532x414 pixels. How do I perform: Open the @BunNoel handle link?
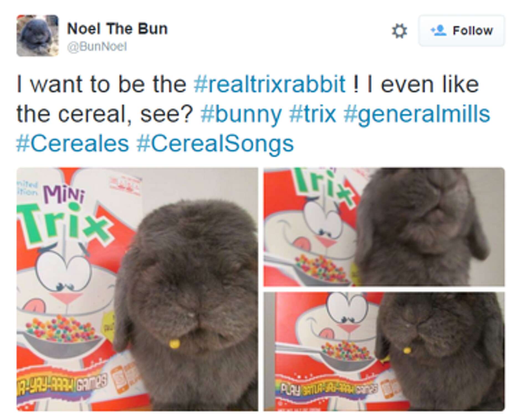97,47
